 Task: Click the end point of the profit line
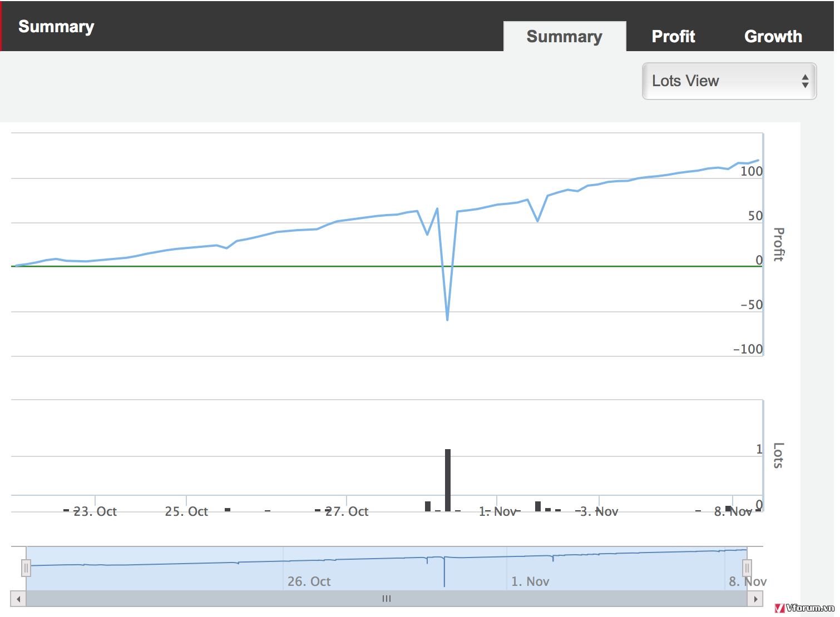pos(758,161)
